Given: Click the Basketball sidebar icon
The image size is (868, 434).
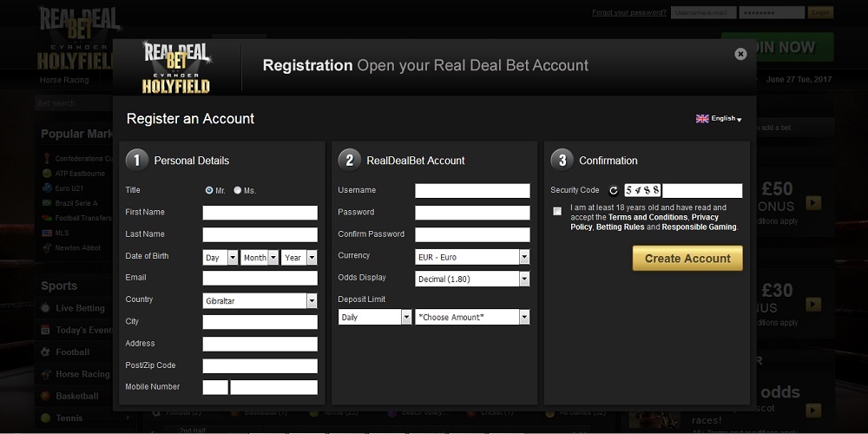Looking at the screenshot, I should (x=45, y=397).
